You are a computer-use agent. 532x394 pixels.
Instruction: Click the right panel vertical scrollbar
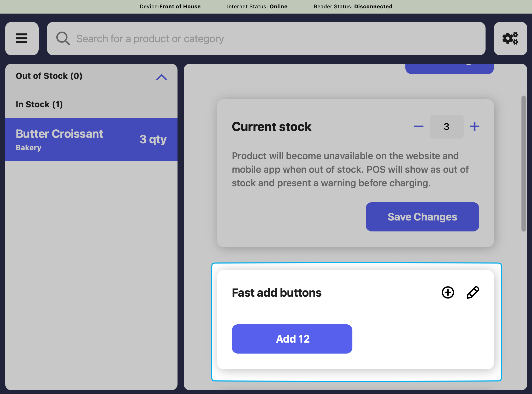[523, 164]
